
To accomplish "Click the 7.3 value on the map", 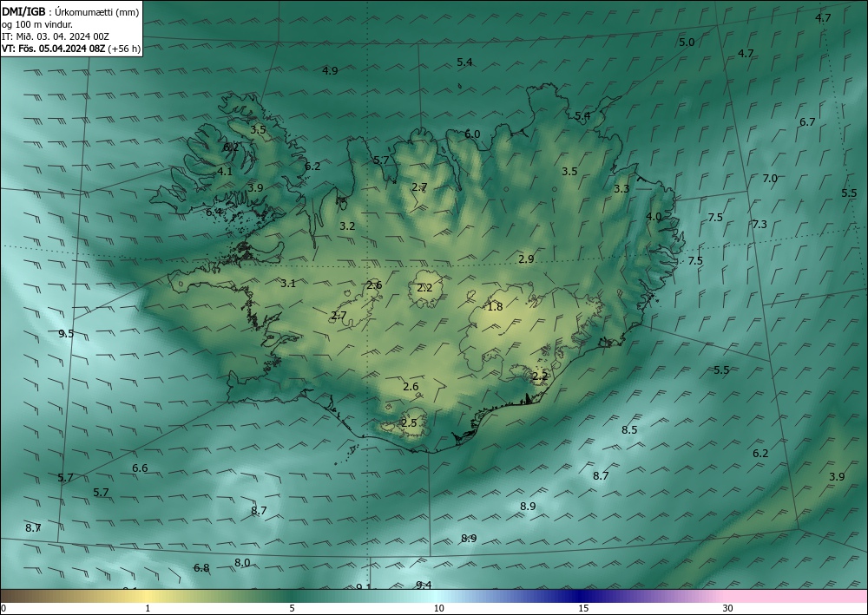I will [x=759, y=225].
